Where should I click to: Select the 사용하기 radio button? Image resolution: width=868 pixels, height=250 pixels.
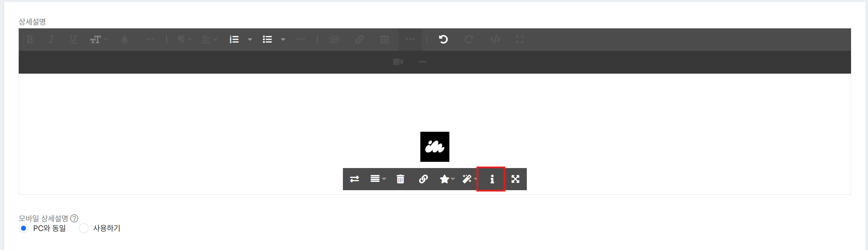84,228
